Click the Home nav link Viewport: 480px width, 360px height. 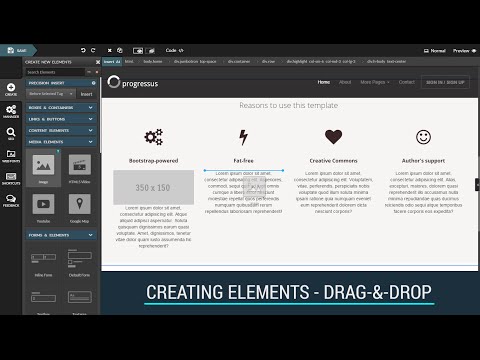pyautogui.click(x=324, y=82)
